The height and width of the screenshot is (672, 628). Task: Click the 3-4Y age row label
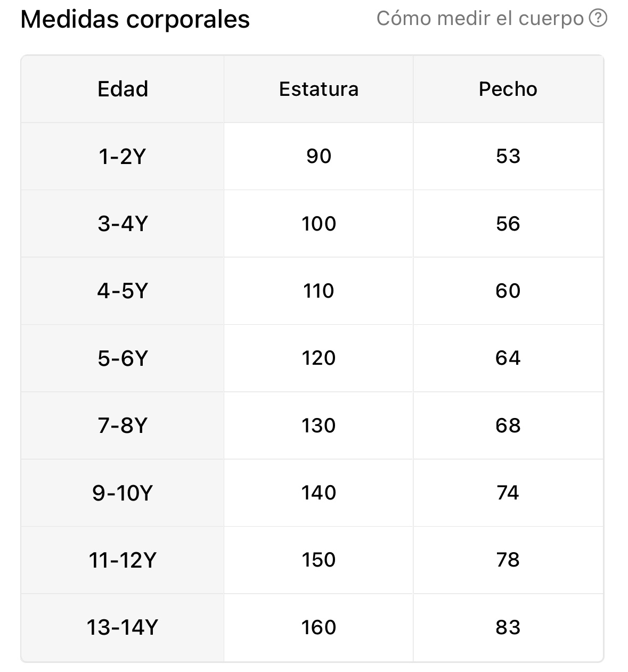click(x=123, y=224)
